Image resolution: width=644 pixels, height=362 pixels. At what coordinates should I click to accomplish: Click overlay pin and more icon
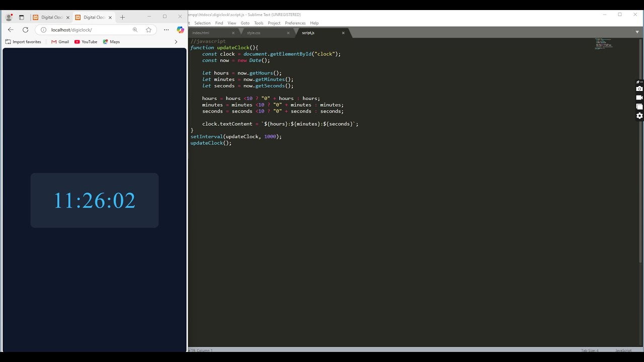(639, 81)
